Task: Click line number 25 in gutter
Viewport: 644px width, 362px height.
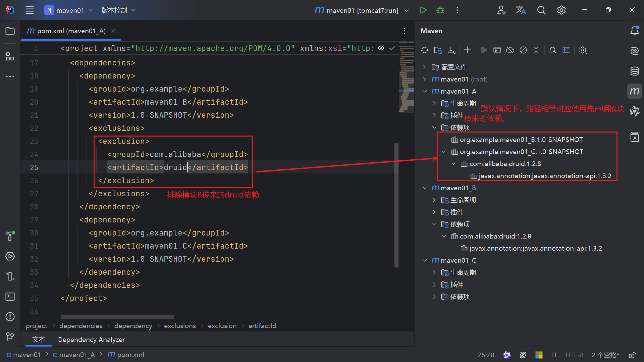Action: [34, 167]
